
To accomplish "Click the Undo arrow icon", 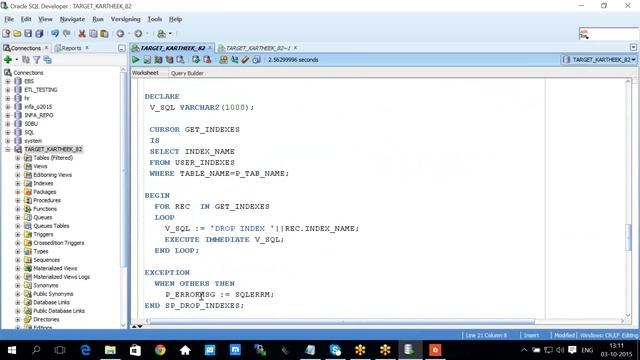I will [55, 33].
